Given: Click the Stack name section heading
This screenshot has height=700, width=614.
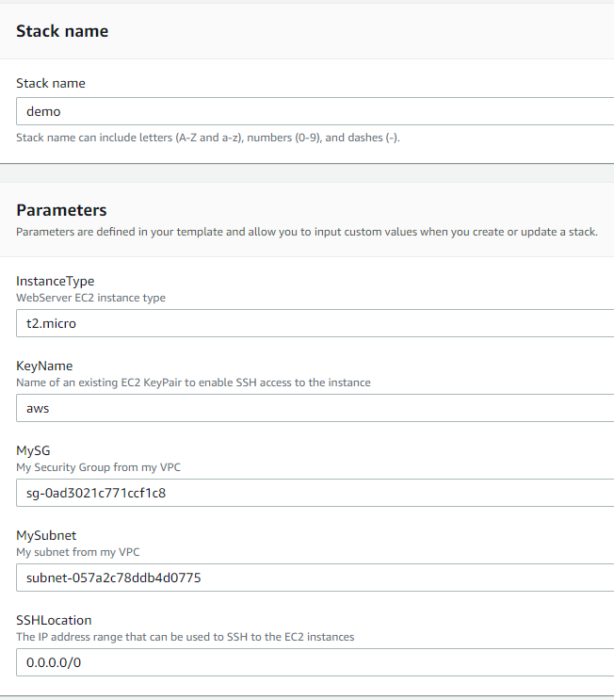Looking at the screenshot, I should [x=62, y=31].
